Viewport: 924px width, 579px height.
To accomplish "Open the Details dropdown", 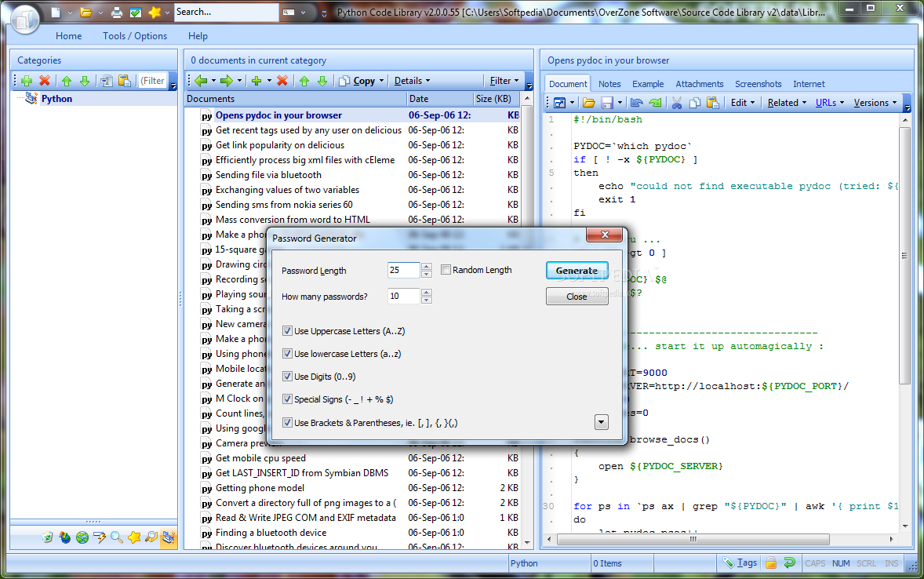I will pyautogui.click(x=412, y=81).
